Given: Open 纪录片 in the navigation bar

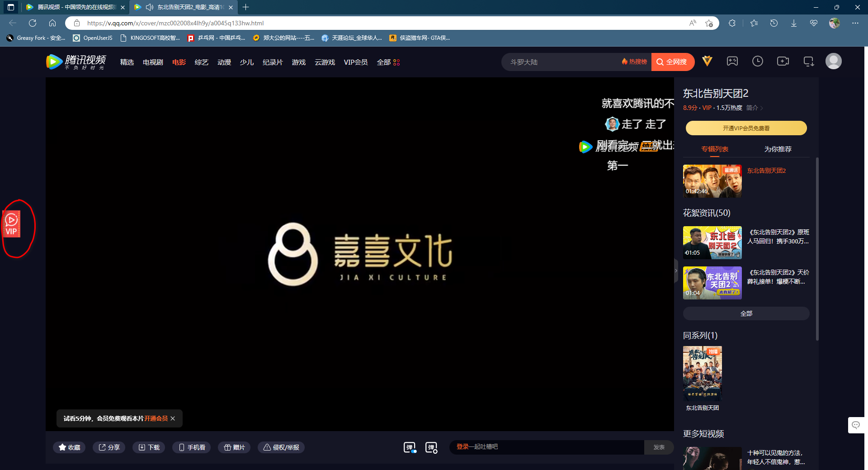Looking at the screenshot, I should [273, 62].
